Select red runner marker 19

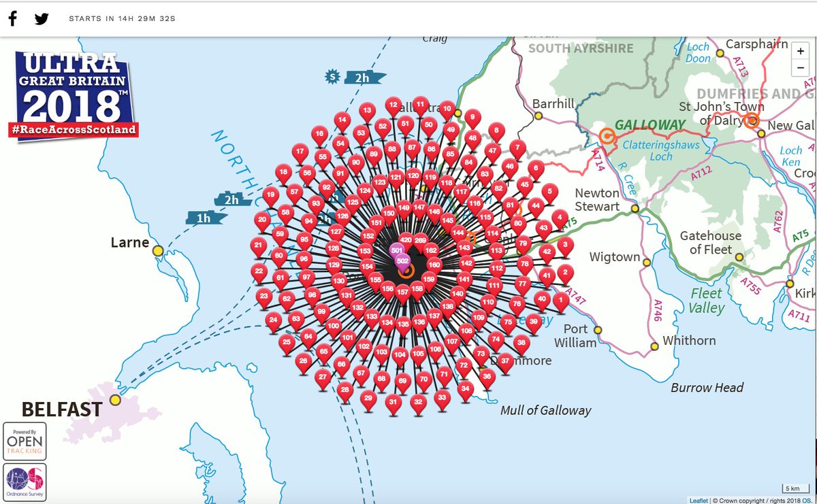click(271, 198)
